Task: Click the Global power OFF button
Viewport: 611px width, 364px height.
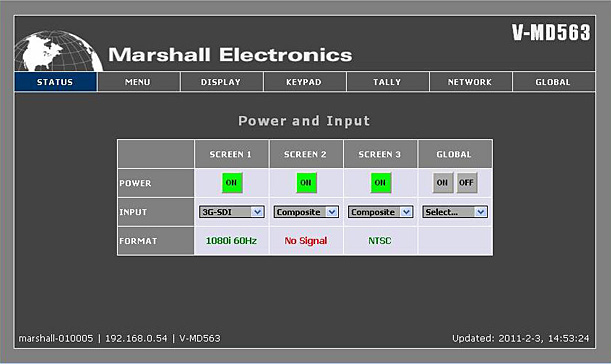Action: coord(467,182)
